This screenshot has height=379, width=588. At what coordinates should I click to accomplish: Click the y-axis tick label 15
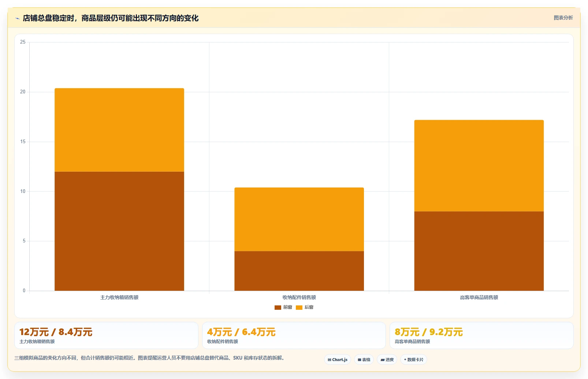pyautogui.click(x=23, y=142)
